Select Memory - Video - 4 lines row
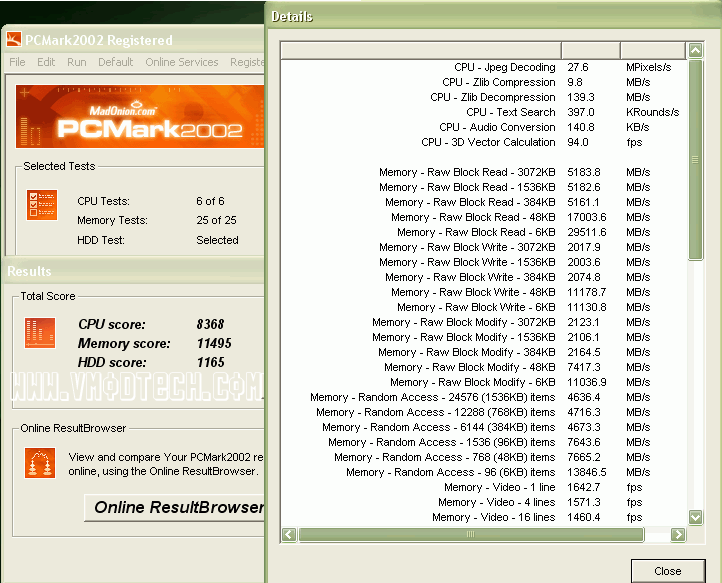This screenshot has height=583, width=722. (x=483, y=502)
